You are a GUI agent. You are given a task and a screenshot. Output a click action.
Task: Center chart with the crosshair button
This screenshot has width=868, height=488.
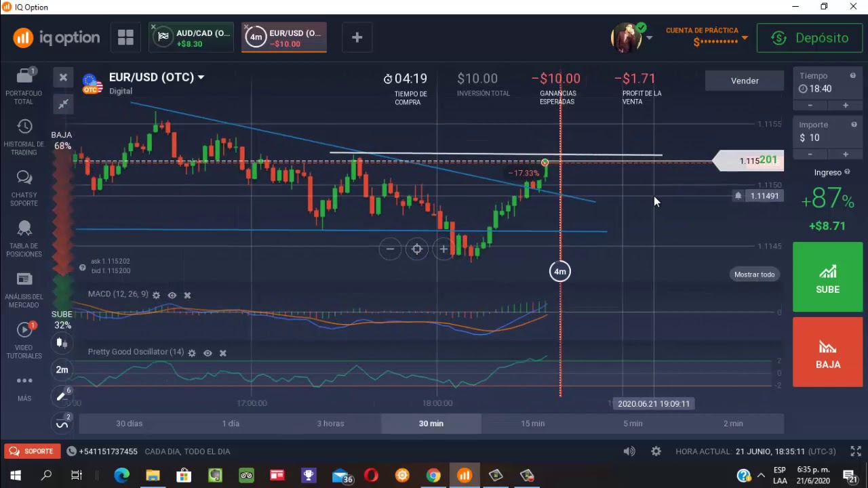pyautogui.click(x=416, y=249)
